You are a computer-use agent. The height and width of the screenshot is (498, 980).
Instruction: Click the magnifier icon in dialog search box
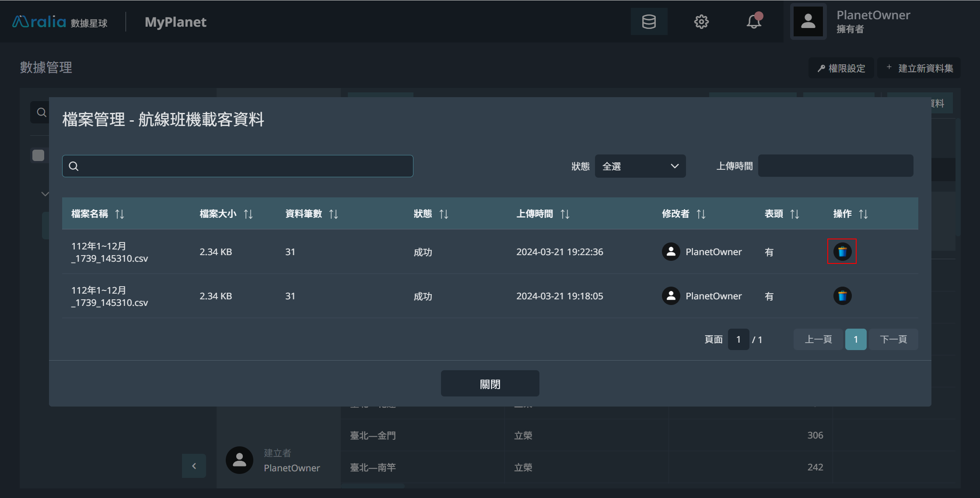pyautogui.click(x=74, y=166)
